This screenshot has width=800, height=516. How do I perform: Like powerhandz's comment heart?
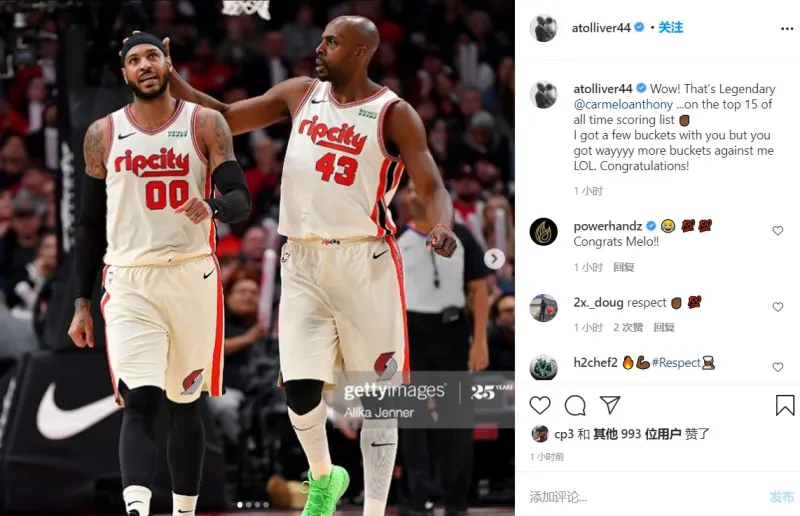(778, 231)
